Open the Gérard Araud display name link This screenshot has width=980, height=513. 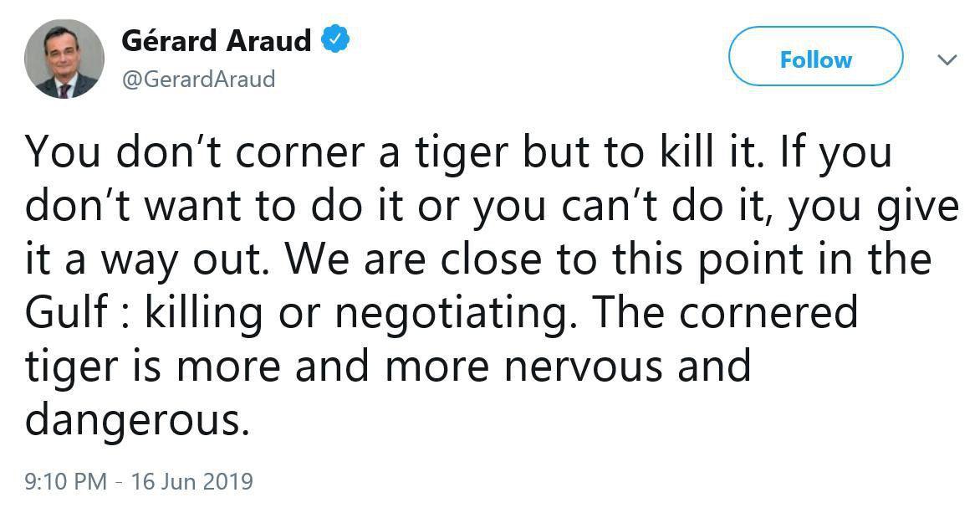click(217, 41)
